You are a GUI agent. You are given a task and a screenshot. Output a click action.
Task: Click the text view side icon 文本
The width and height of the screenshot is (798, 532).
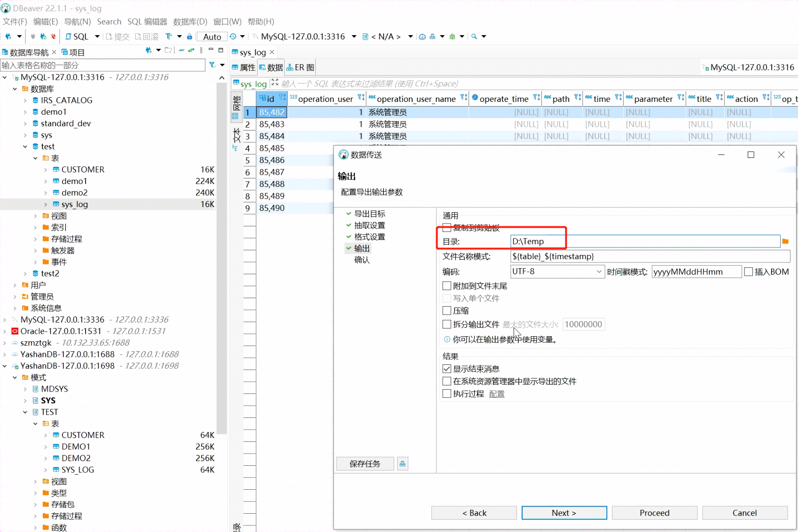tap(236, 139)
